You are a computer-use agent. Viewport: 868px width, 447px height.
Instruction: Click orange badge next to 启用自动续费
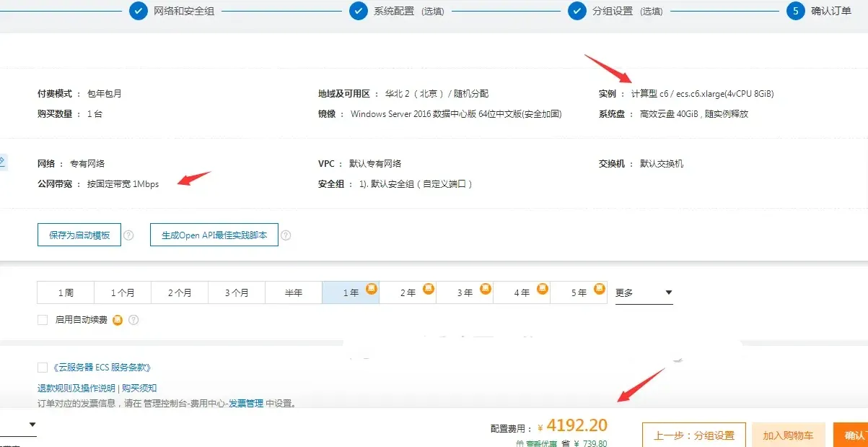118,320
